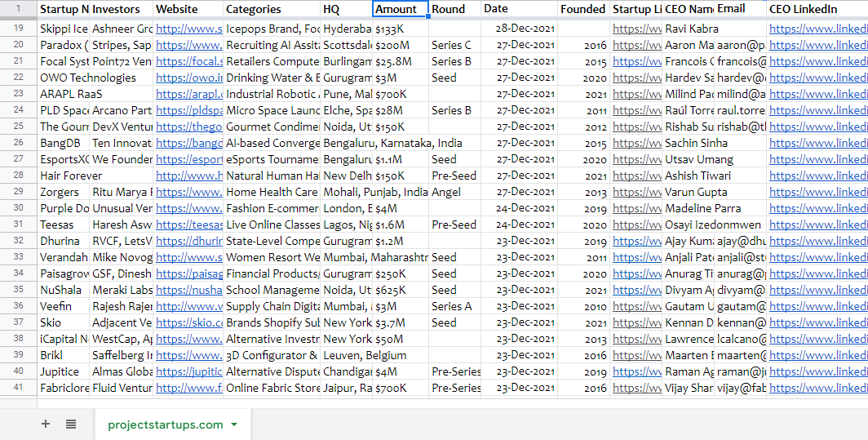Select the Round header cell
Image resolution: width=868 pixels, height=440 pixels.
pyautogui.click(x=455, y=9)
